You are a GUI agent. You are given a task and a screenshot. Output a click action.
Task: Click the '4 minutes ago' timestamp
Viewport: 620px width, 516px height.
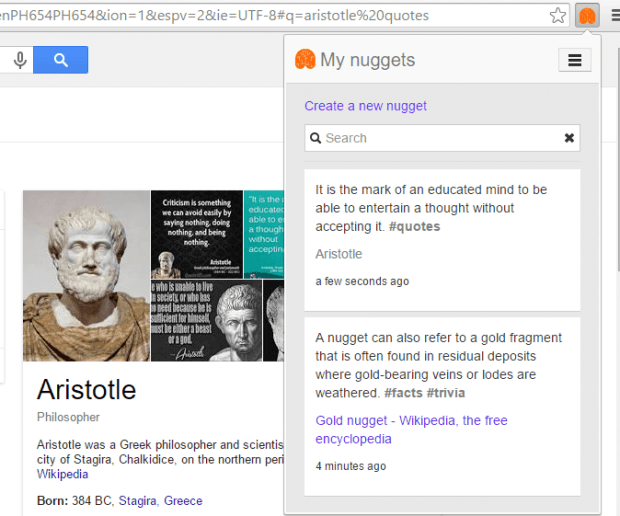(x=350, y=466)
